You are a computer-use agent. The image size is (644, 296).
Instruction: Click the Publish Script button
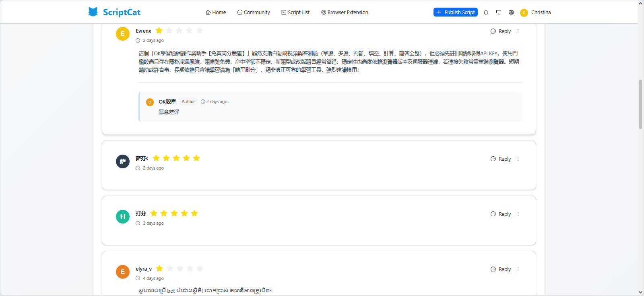point(455,12)
